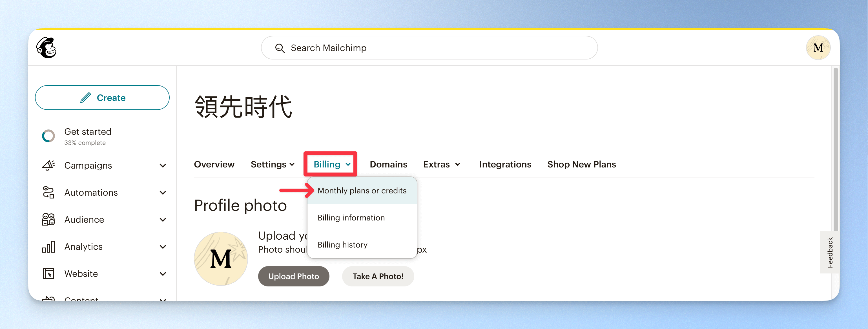Viewport: 868px width, 329px height.
Task: Select Billing history menu item
Action: pos(362,244)
